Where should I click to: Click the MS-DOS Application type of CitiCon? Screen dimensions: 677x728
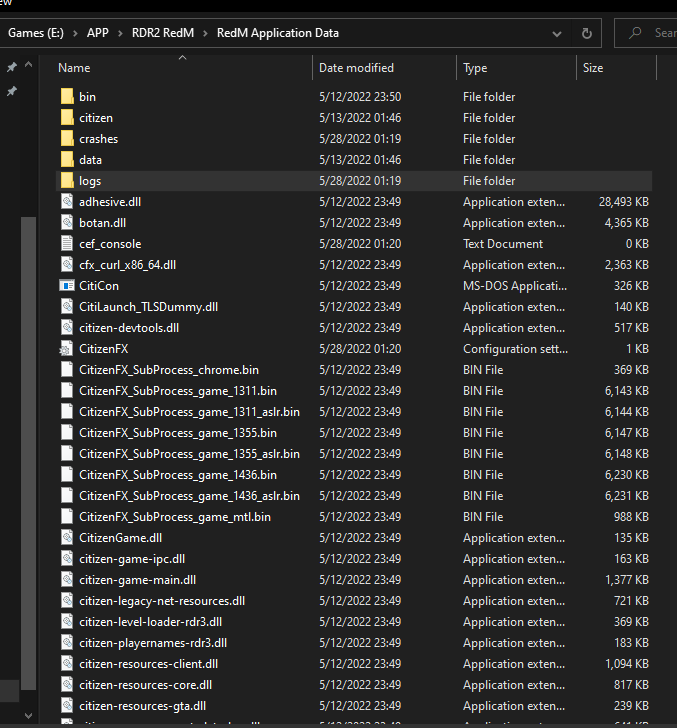point(514,286)
